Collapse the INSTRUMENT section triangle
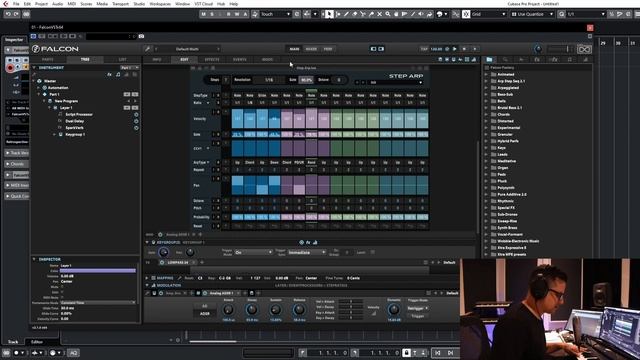 tap(34, 67)
